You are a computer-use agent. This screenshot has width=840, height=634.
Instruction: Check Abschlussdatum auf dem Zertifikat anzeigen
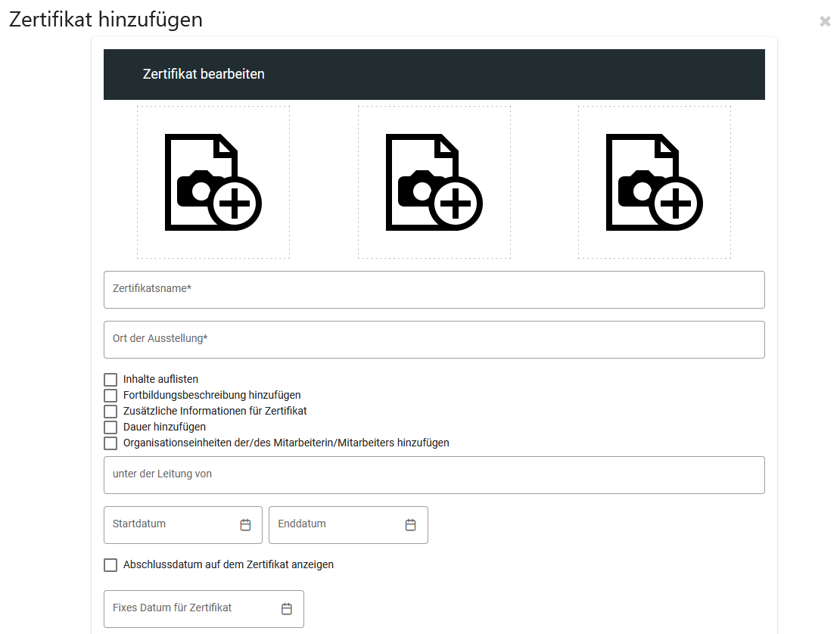point(110,565)
